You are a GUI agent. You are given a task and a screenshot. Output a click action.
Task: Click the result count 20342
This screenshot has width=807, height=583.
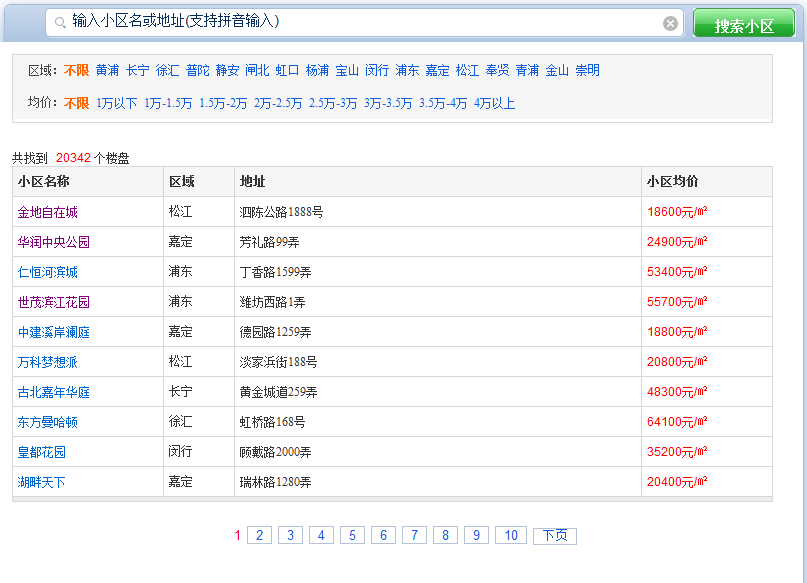point(73,158)
